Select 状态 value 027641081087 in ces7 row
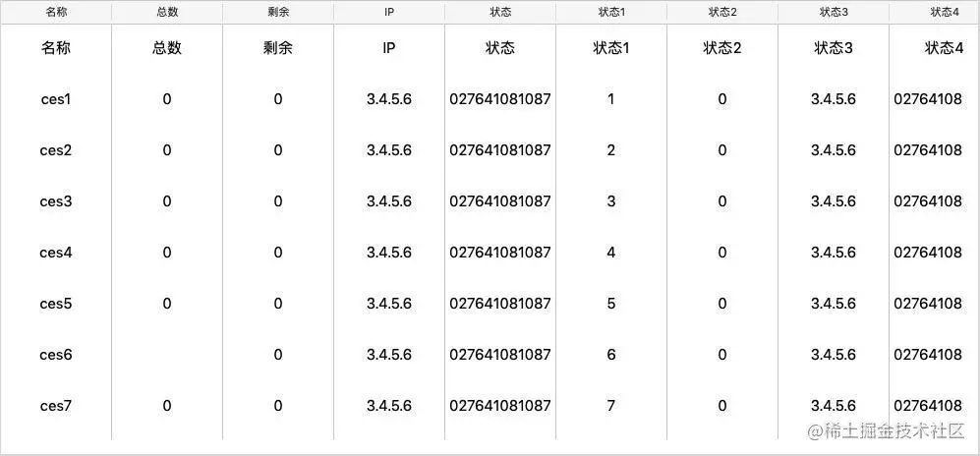The image size is (980, 456). point(500,406)
